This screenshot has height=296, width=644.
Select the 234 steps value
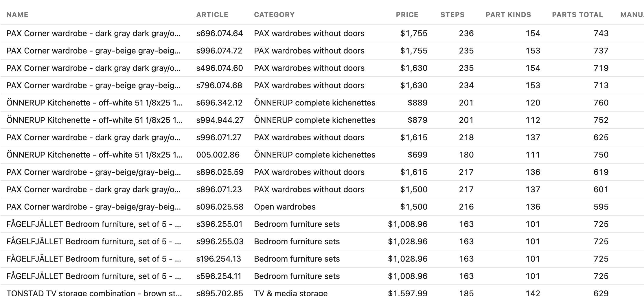tap(466, 86)
